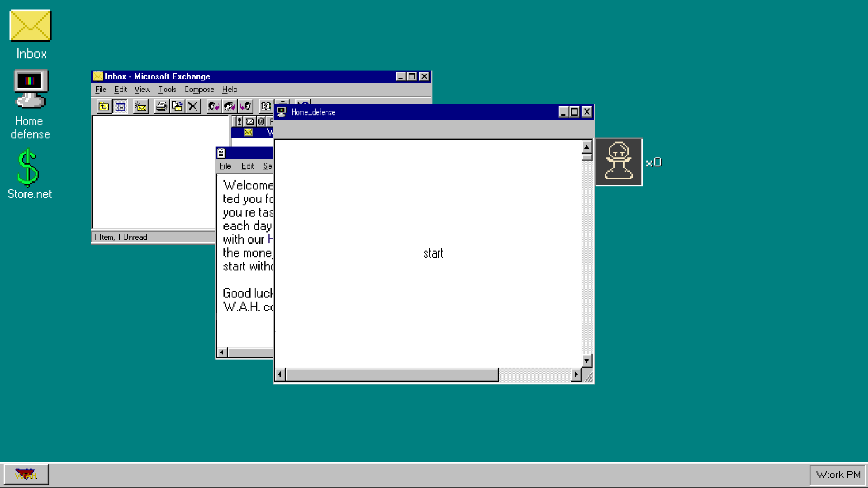Click the x0 pawn counter text
Viewport: 868px width, 488px height.
[x=654, y=162]
